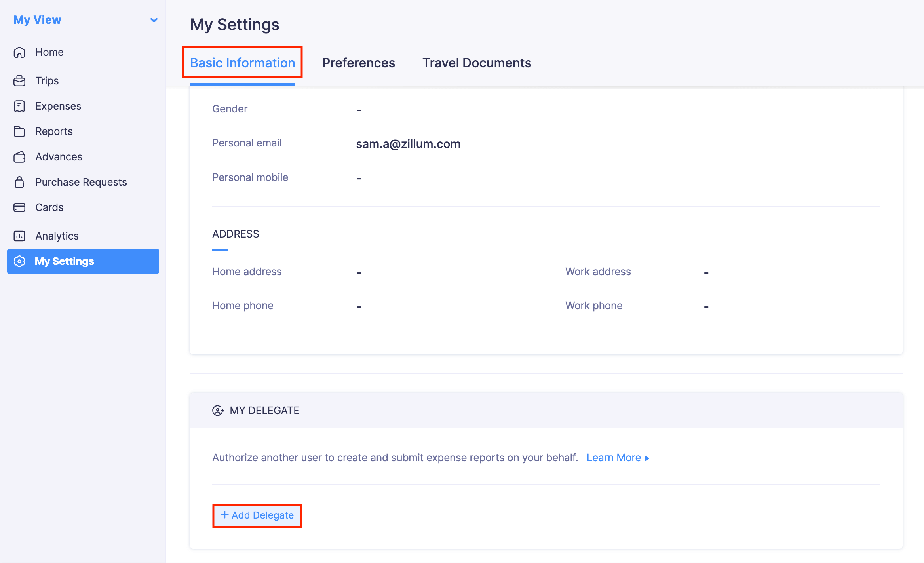Switch to the Basic Information tab
Image resolution: width=924 pixels, height=563 pixels.
point(242,63)
